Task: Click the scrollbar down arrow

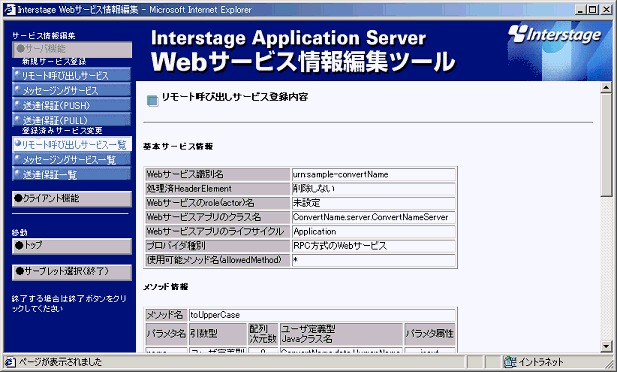Action: 606,346
